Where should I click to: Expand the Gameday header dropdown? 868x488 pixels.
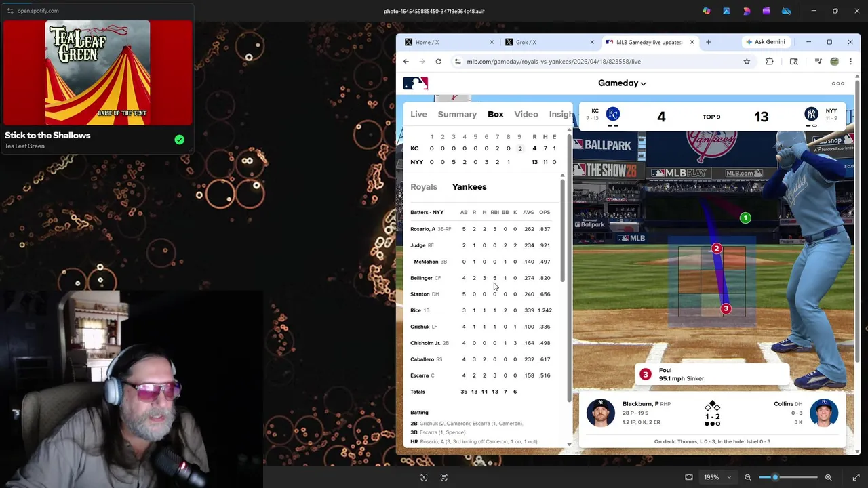622,83
